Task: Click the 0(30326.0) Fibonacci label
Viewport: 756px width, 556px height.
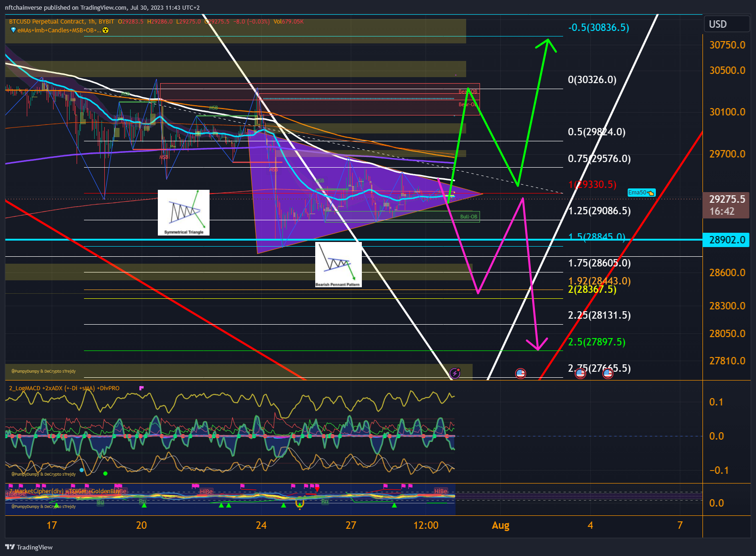Action: 592,80
